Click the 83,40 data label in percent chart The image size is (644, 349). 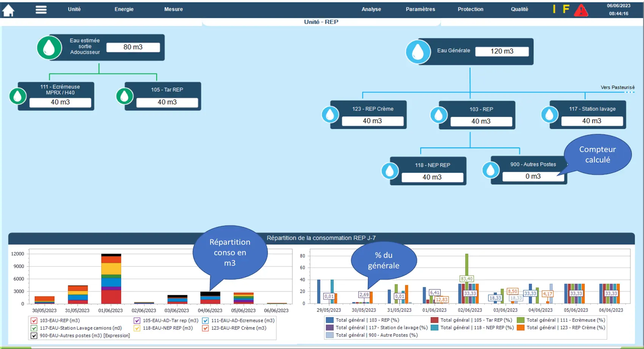(x=467, y=279)
